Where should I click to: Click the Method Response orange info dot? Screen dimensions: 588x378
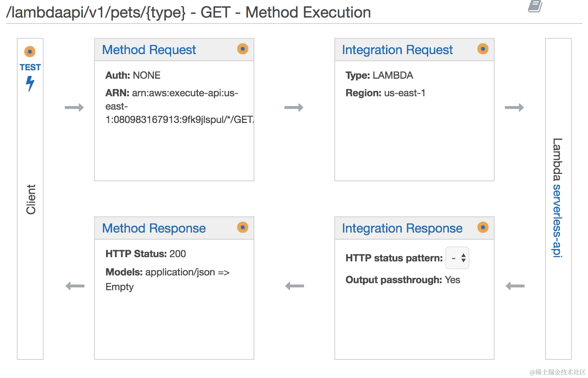[242, 227]
